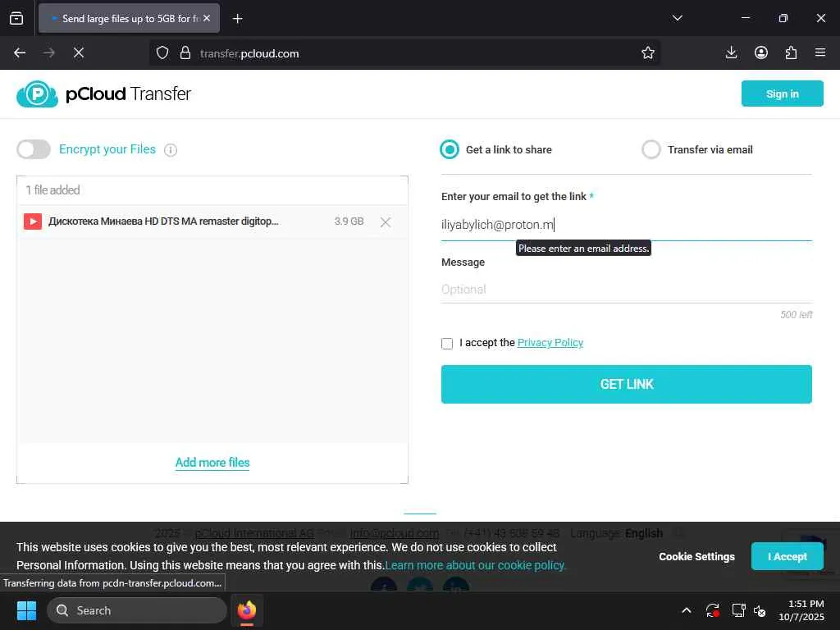
Task: Click Add more files link
Action: pos(212,463)
